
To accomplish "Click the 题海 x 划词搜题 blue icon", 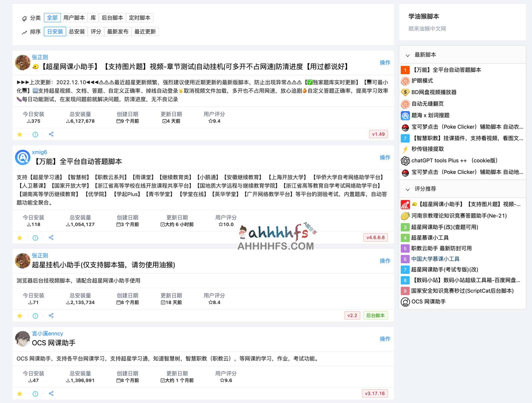I will pyautogui.click(x=405, y=115).
